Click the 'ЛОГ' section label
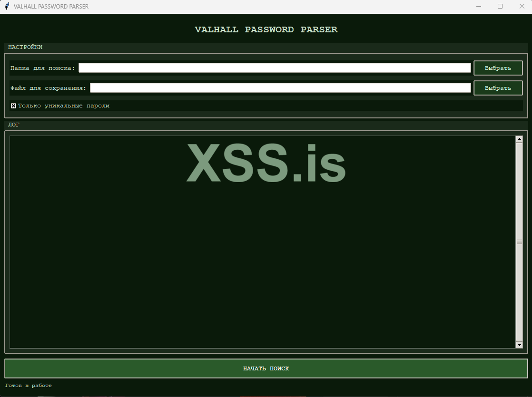Image resolution: width=532 pixels, height=397 pixels. (14, 124)
